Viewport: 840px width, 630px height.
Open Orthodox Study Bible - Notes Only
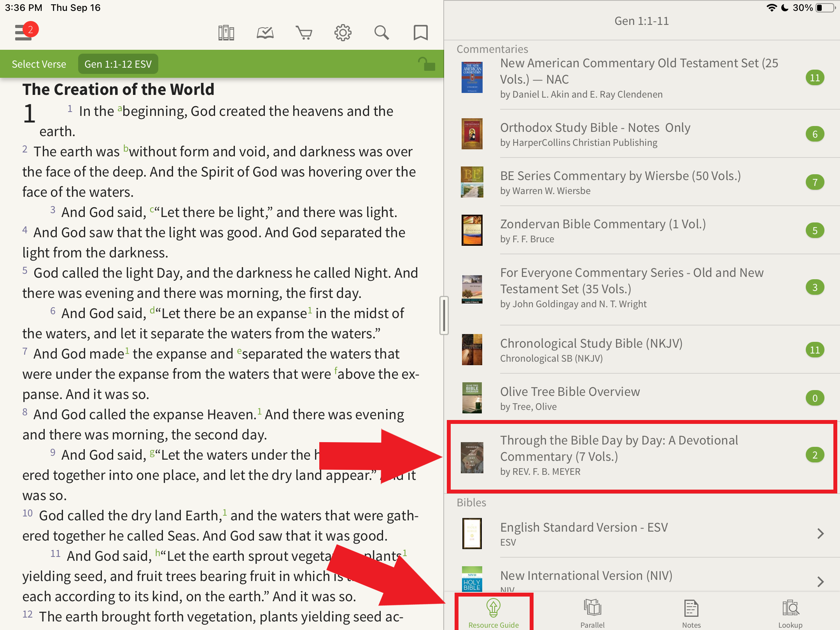click(x=642, y=134)
